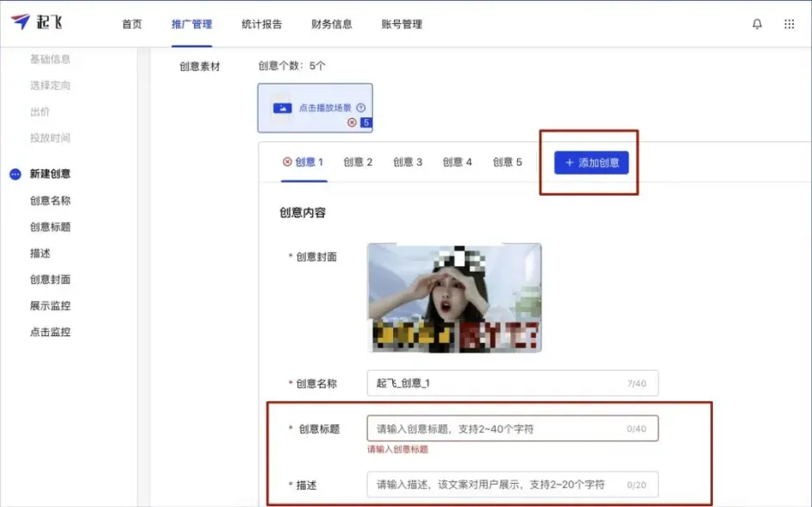The height and width of the screenshot is (507, 812).
Task: Jump to 出价 in sidebar
Action: click(x=40, y=112)
